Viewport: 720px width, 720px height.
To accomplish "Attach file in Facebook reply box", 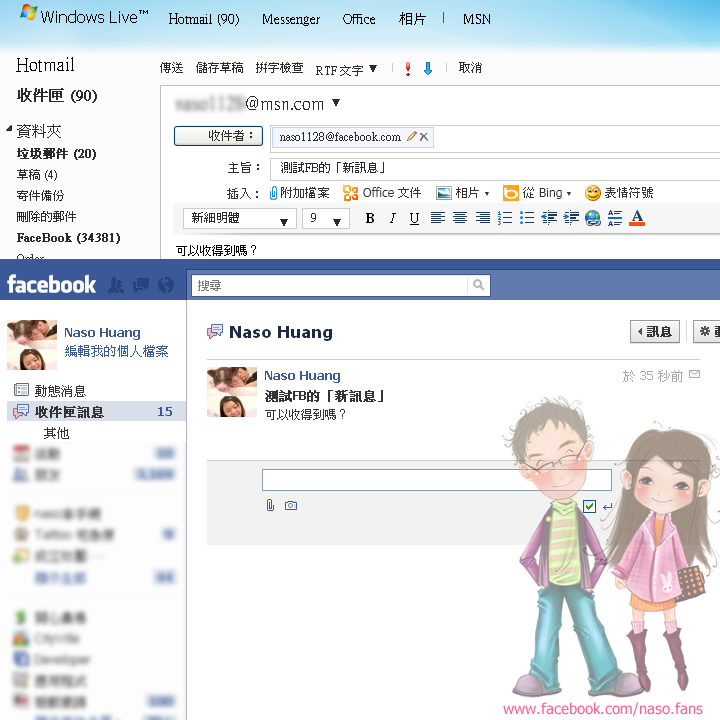I will pyautogui.click(x=270, y=506).
